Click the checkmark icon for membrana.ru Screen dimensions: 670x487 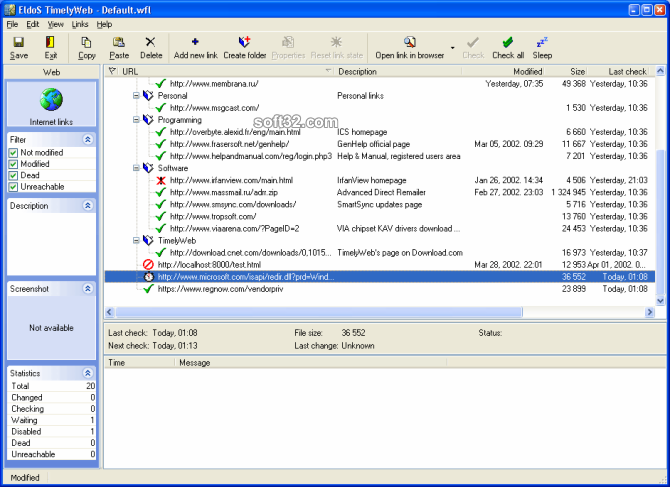[x=161, y=83]
